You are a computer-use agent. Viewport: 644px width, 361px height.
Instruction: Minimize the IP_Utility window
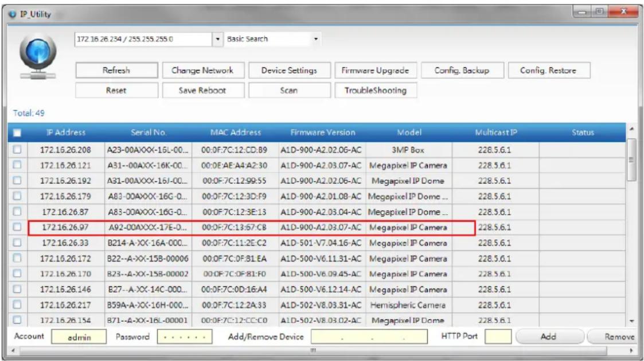tap(583, 11)
